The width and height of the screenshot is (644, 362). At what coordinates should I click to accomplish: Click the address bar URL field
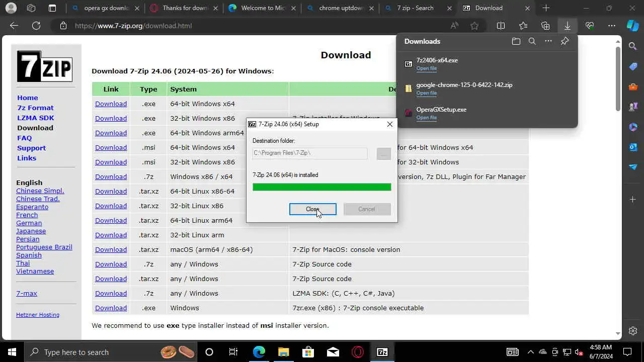click(x=257, y=26)
